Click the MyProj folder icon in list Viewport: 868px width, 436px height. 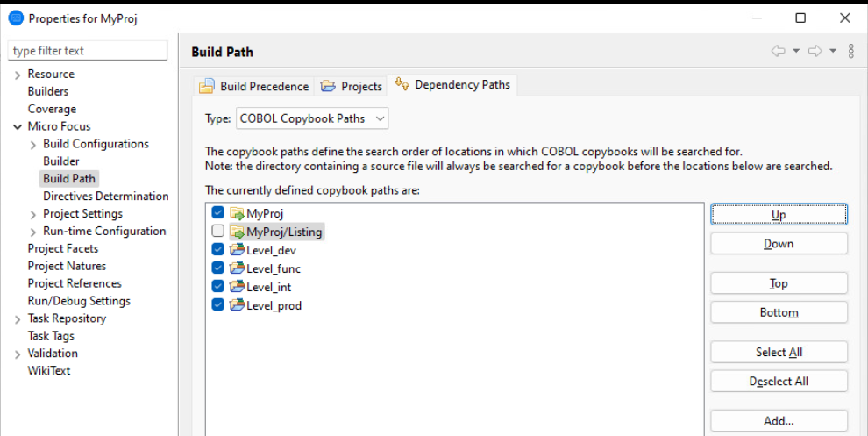tap(237, 213)
